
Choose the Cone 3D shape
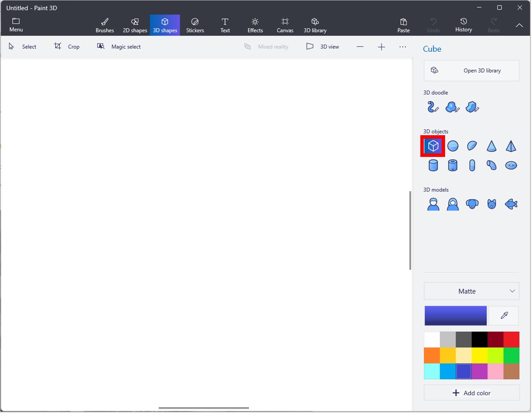[x=491, y=146]
